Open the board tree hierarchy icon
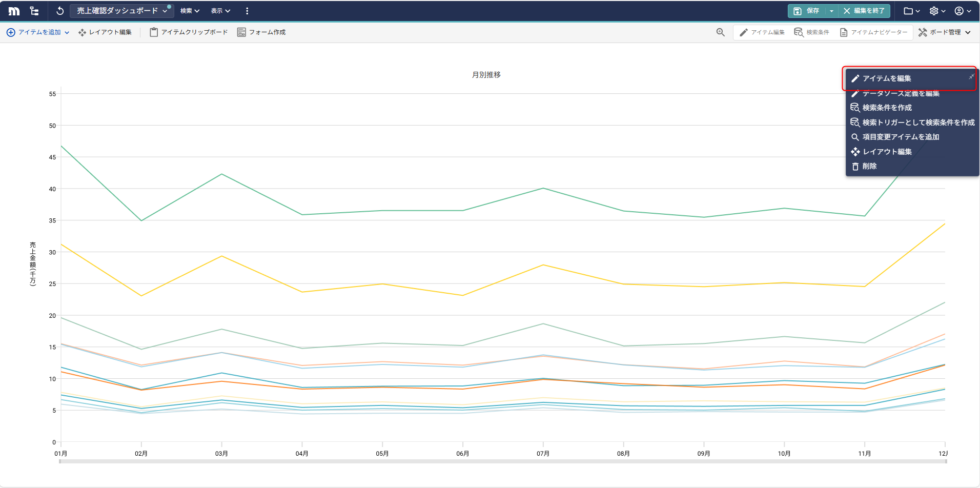The width and height of the screenshot is (980, 488). pos(34,11)
